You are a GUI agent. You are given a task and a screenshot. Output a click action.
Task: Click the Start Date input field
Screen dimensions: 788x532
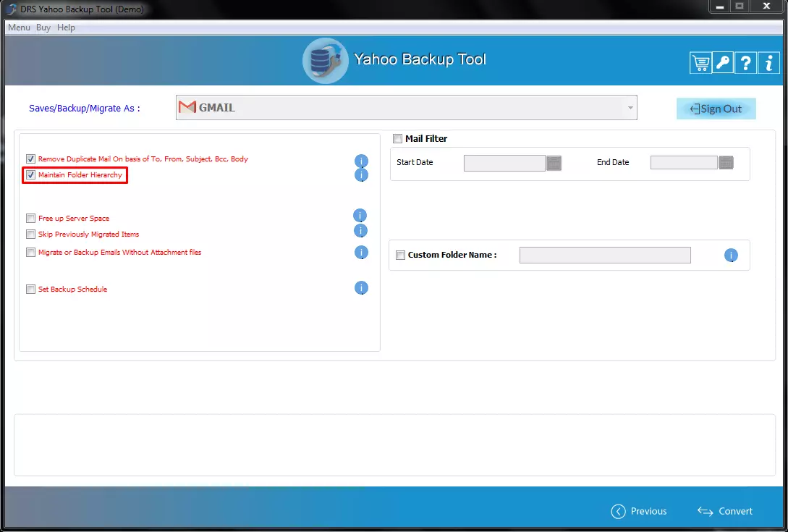504,163
